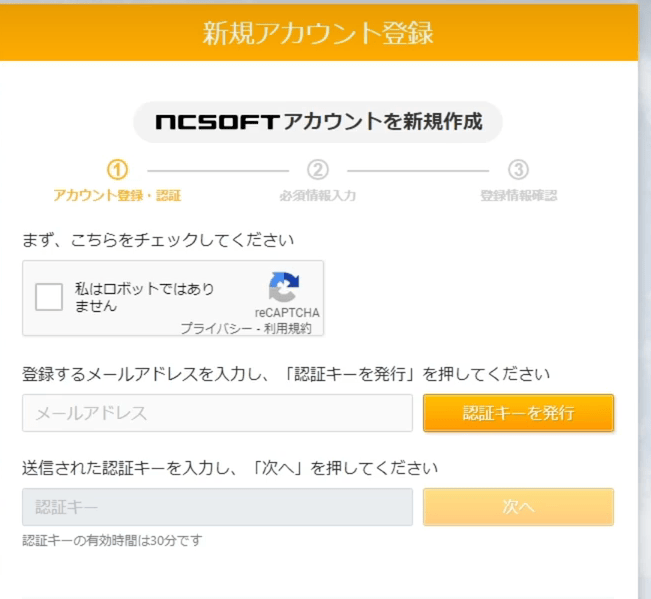Screen dimensions: 651x599
Task: Click the reCAPTCHA text label
Action: (x=287, y=313)
